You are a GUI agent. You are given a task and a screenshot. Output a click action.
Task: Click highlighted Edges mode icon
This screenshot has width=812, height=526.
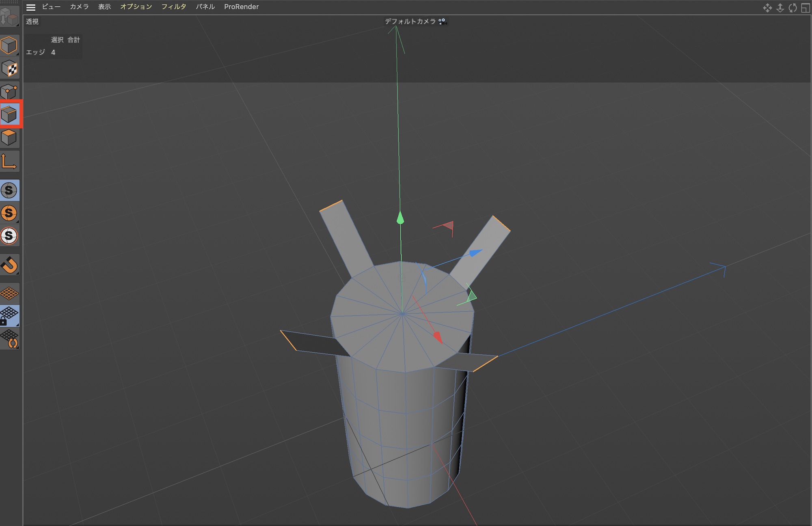[9, 115]
